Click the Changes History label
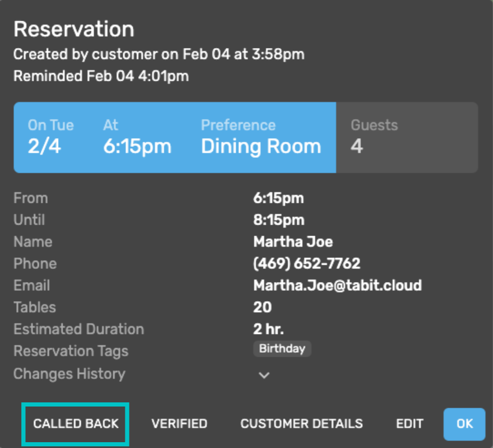 click(x=70, y=374)
